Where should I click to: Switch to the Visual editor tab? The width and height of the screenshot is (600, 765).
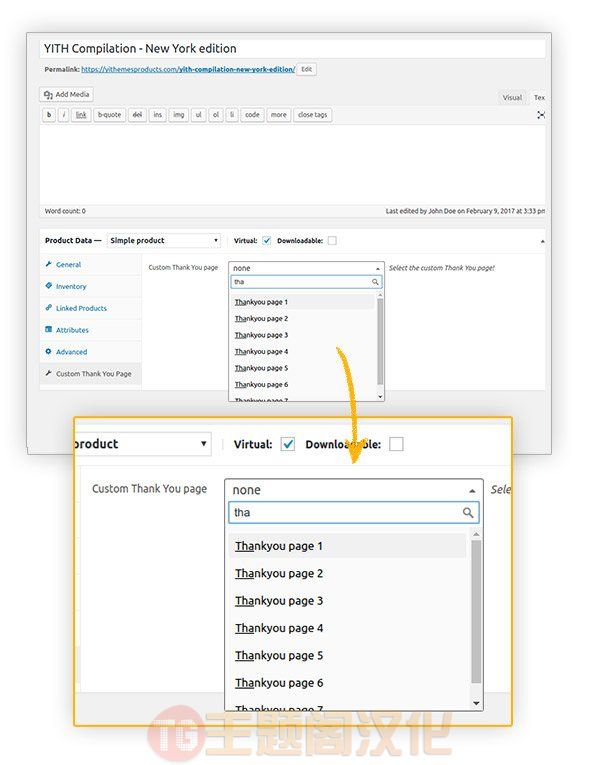pyautogui.click(x=512, y=98)
